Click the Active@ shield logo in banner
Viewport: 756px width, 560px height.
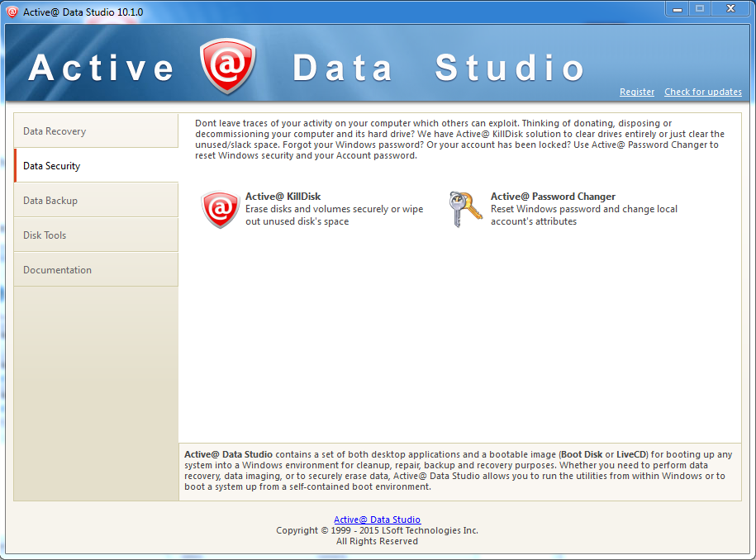point(227,66)
